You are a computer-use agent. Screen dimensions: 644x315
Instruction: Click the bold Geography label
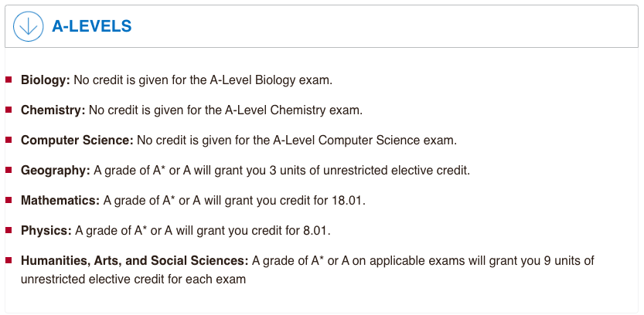click(56, 171)
